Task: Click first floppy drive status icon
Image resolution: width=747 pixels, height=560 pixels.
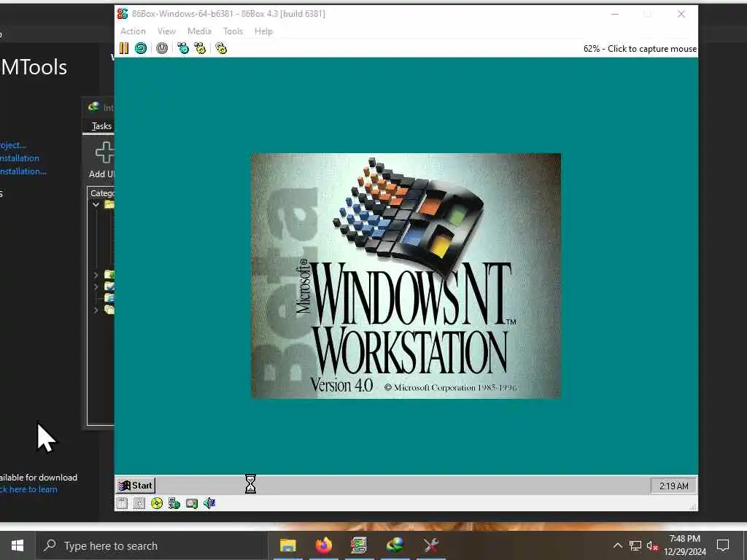Action: coord(122,503)
